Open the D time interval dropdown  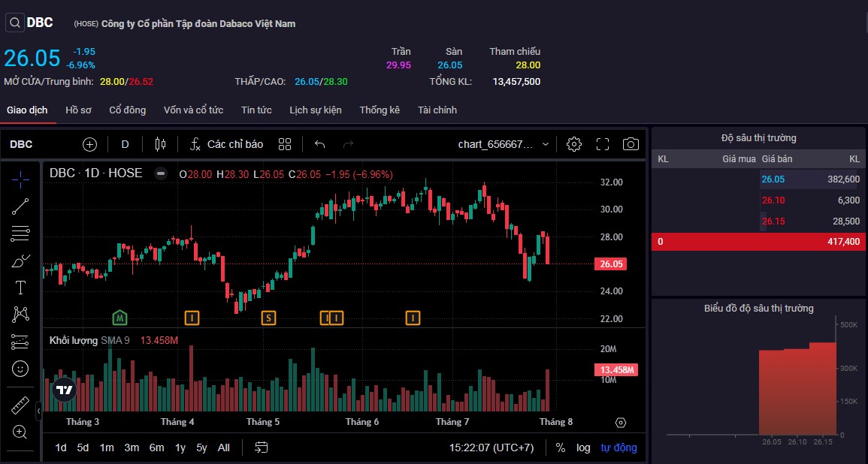pyautogui.click(x=126, y=144)
